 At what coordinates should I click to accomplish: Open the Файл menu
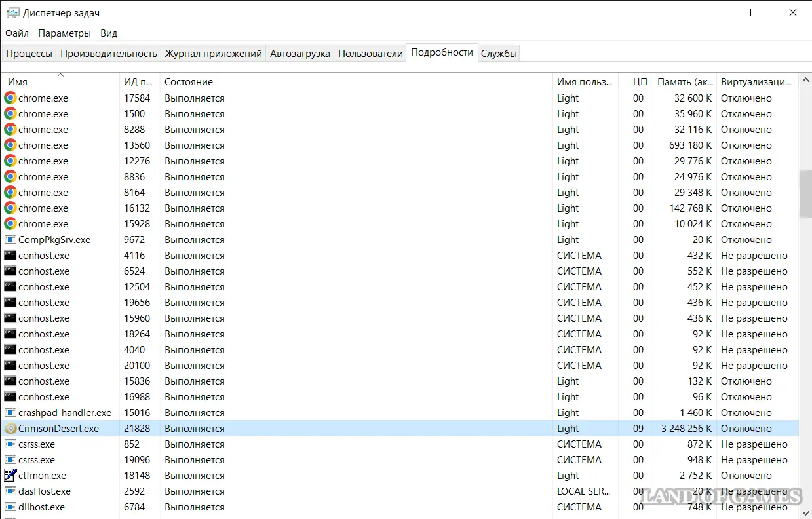click(17, 33)
